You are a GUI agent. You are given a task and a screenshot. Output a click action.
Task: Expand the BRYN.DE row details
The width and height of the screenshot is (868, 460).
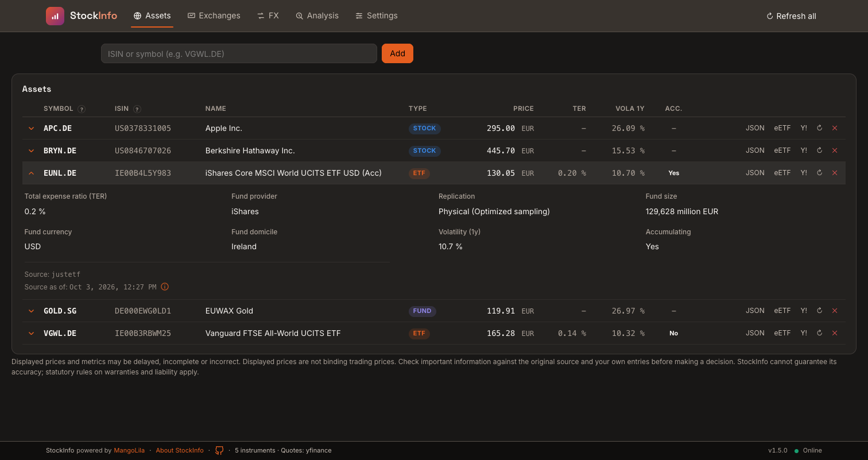pyautogui.click(x=32, y=150)
